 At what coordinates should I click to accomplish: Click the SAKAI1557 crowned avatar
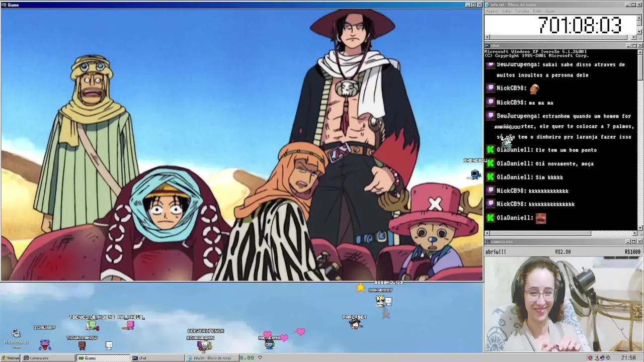coord(380,300)
